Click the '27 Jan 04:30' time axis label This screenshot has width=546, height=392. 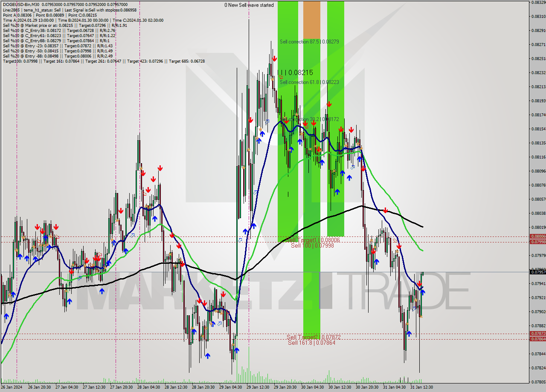click(x=67, y=387)
